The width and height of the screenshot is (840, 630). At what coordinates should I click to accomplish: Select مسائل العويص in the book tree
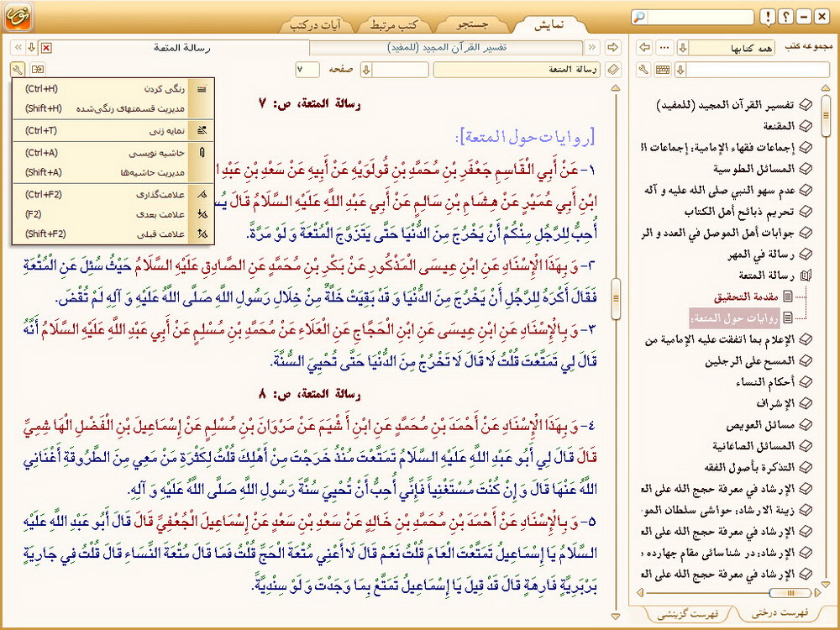(761, 425)
